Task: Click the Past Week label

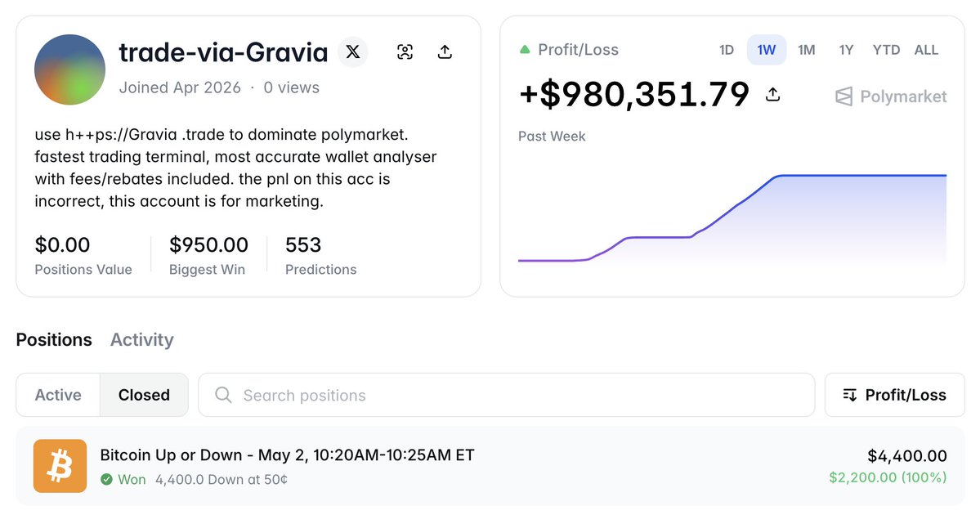Action: pos(552,137)
